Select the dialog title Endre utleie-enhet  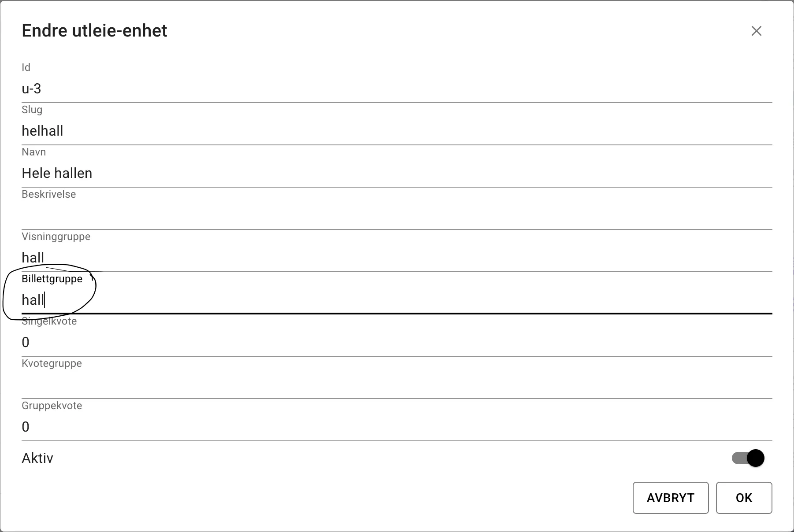pos(95,30)
